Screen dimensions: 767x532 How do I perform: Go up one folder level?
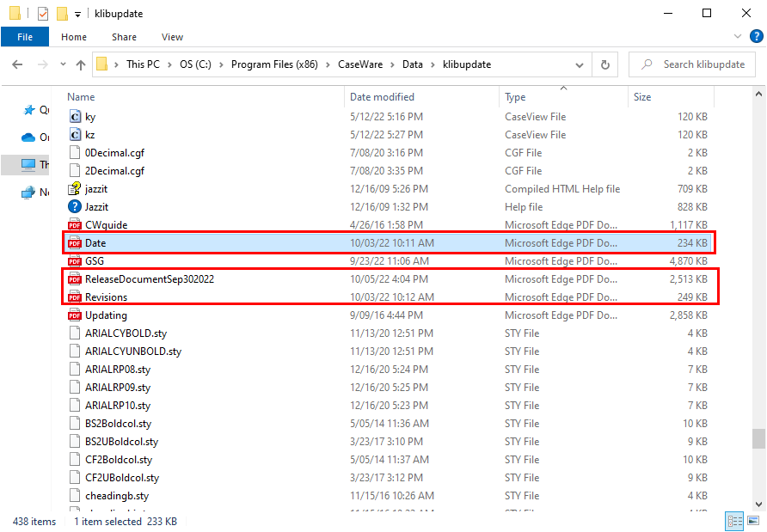coord(81,64)
